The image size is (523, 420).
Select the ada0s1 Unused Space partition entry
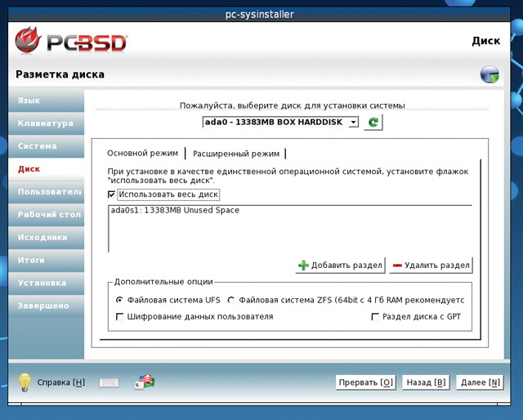[x=174, y=210]
